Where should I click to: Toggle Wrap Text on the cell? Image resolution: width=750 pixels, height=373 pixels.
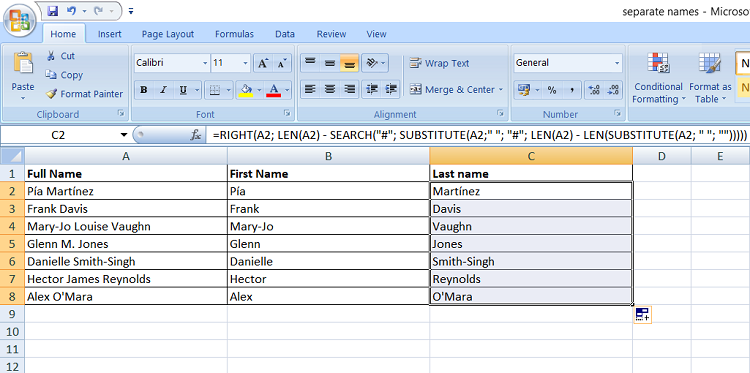(x=439, y=63)
